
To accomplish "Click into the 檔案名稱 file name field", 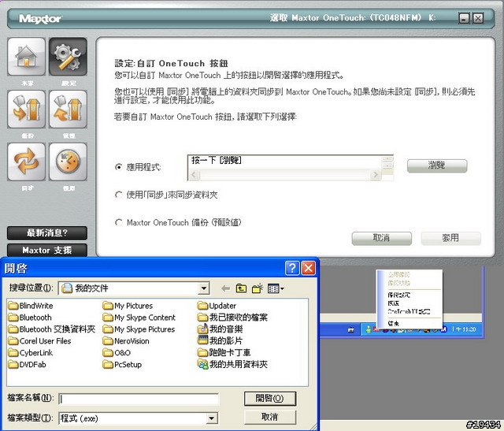I will point(139,399).
